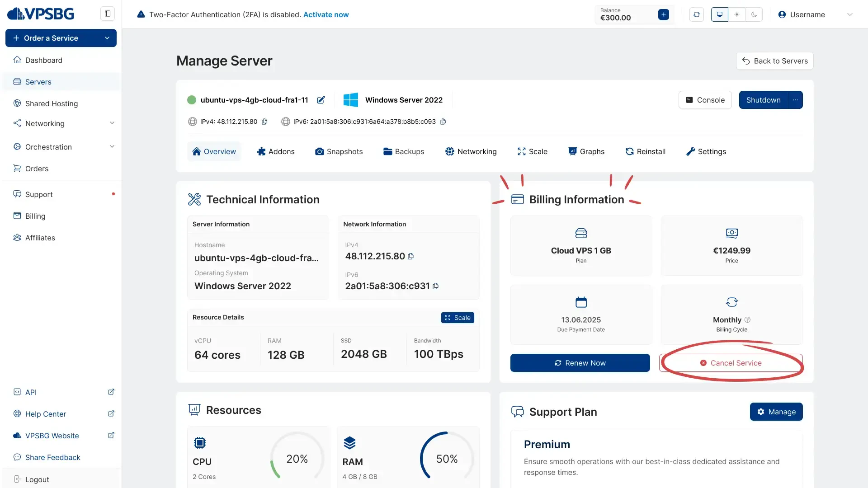Switch to dark theme mode
Image resolution: width=868 pixels, height=488 pixels.
(754, 14)
